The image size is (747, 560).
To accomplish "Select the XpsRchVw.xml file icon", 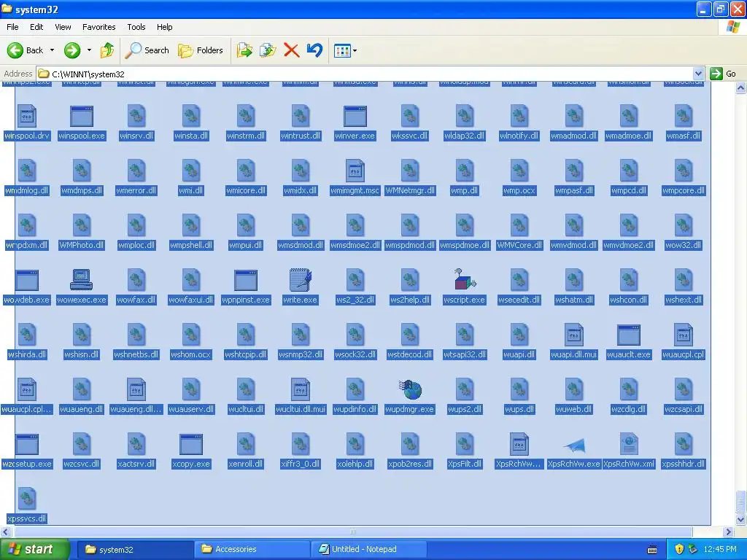I will [x=629, y=444].
